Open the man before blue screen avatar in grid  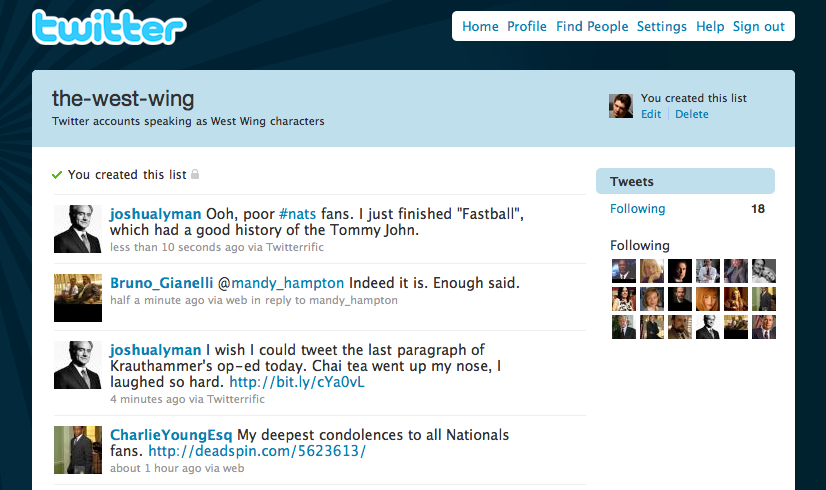pyautogui.click(x=624, y=271)
